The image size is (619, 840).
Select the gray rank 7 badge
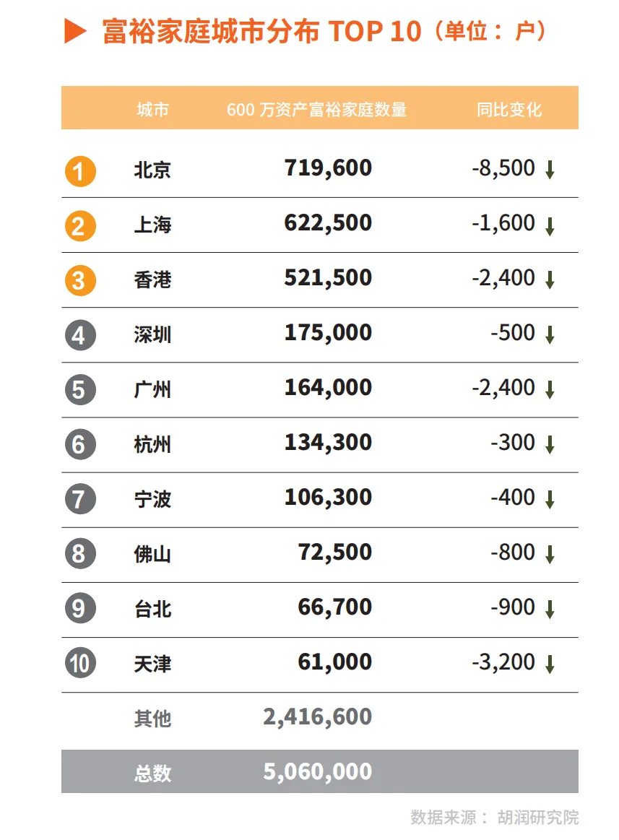tap(80, 499)
